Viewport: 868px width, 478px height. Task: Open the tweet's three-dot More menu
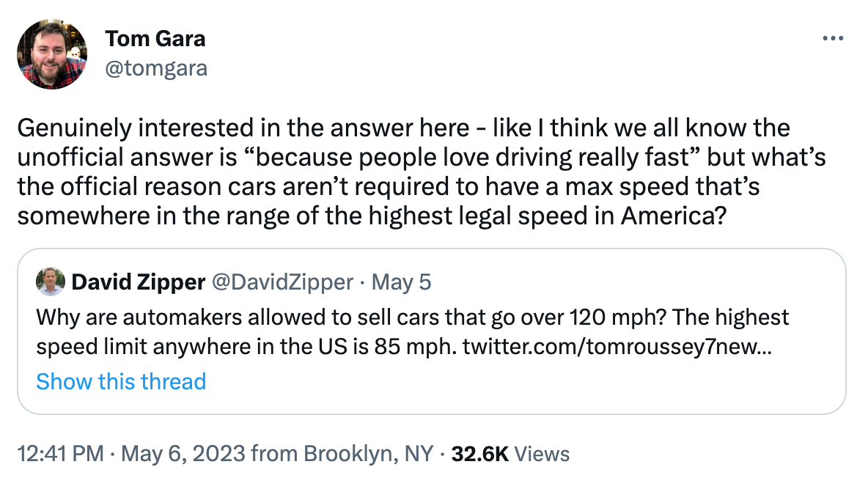(x=833, y=39)
